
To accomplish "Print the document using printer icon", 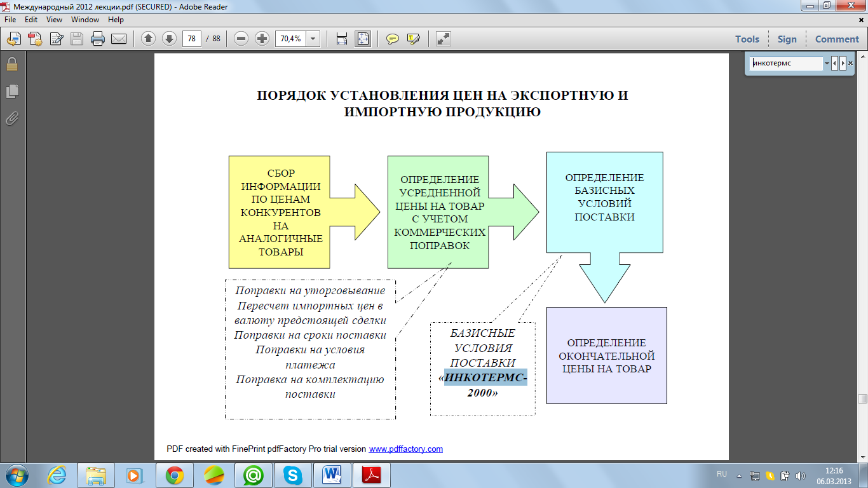I will pyautogui.click(x=97, y=39).
